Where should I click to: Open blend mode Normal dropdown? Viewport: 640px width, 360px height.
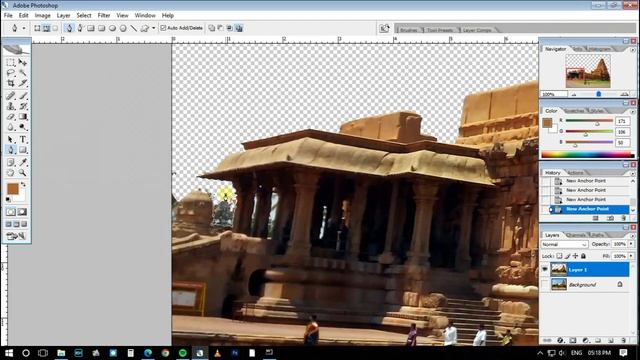click(564, 244)
